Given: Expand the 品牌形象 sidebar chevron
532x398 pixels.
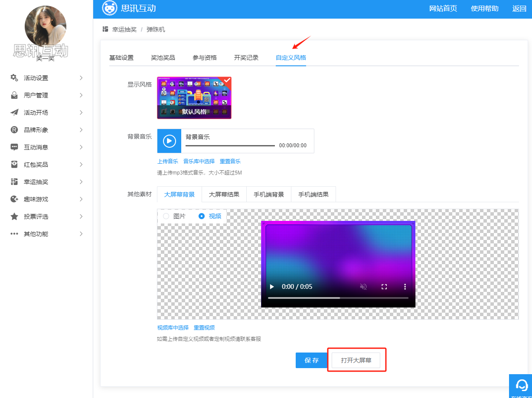Looking at the screenshot, I should [81, 130].
